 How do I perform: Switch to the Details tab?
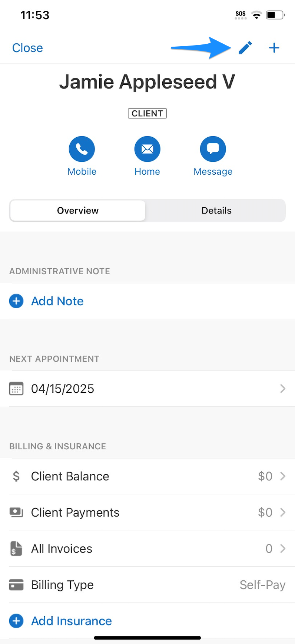216,211
